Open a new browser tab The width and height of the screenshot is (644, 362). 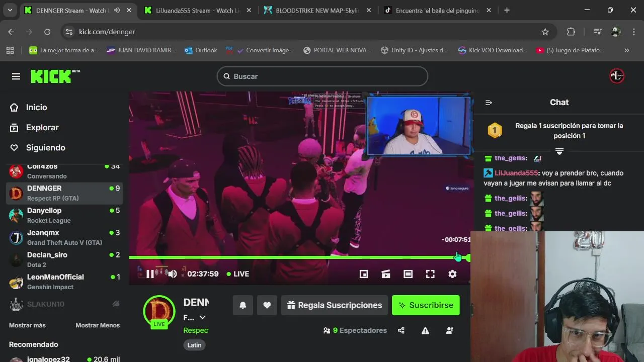(507, 10)
